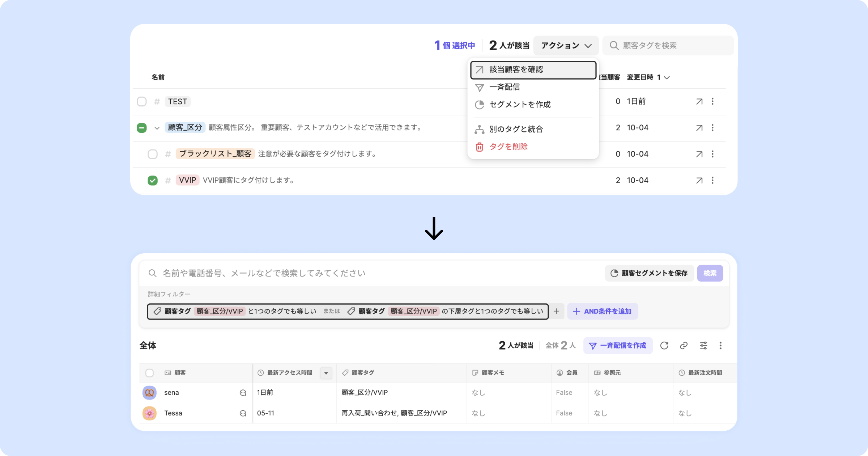868x456 pixels.
Task: Open the column settings sliders icon
Action: click(703, 346)
